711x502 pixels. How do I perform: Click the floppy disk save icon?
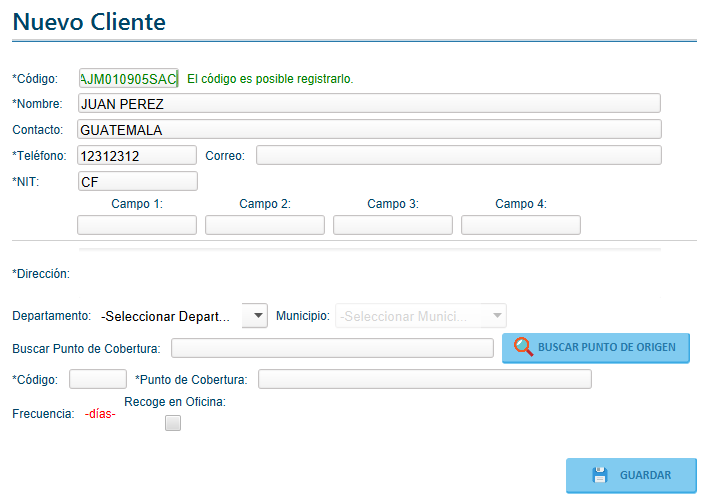(600, 475)
